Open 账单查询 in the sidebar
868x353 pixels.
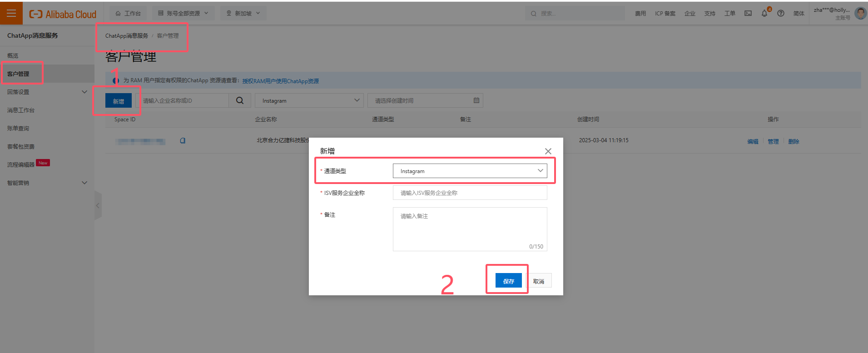pos(47,128)
